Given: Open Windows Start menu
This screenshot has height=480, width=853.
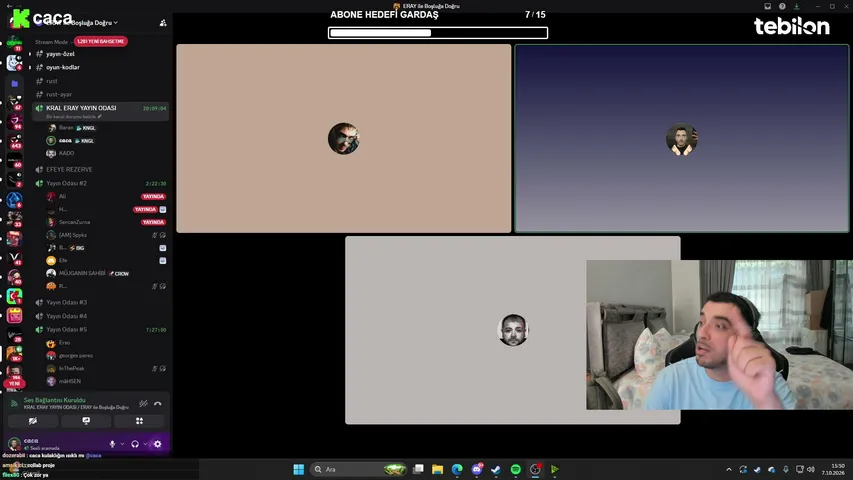Looking at the screenshot, I should click(x=299, y=469).
